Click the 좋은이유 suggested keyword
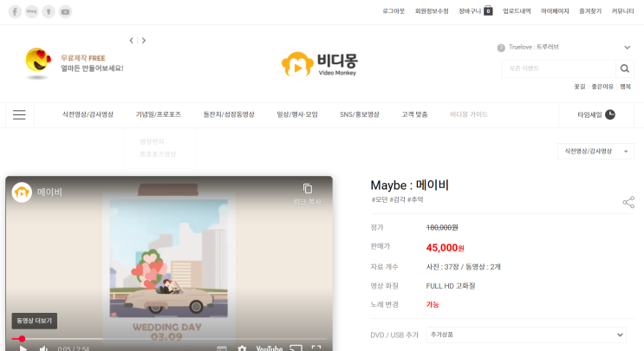This screenshot has height=351, width=644. coord(602,87)
